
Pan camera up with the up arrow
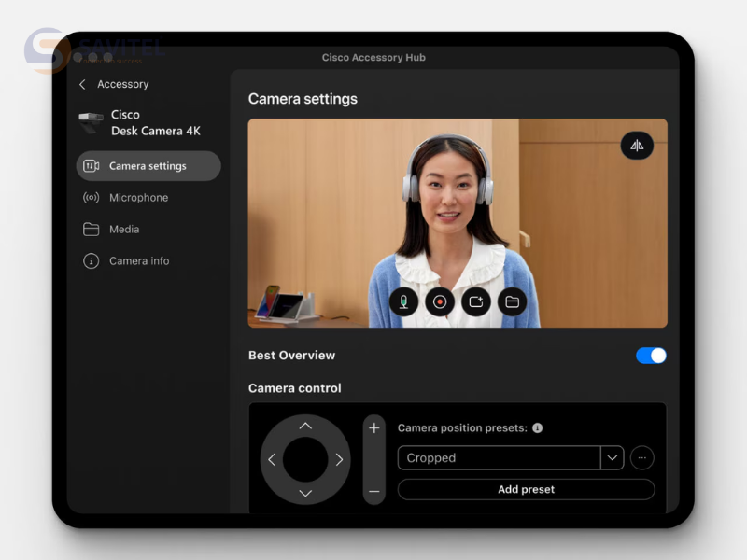click(305, 427)
